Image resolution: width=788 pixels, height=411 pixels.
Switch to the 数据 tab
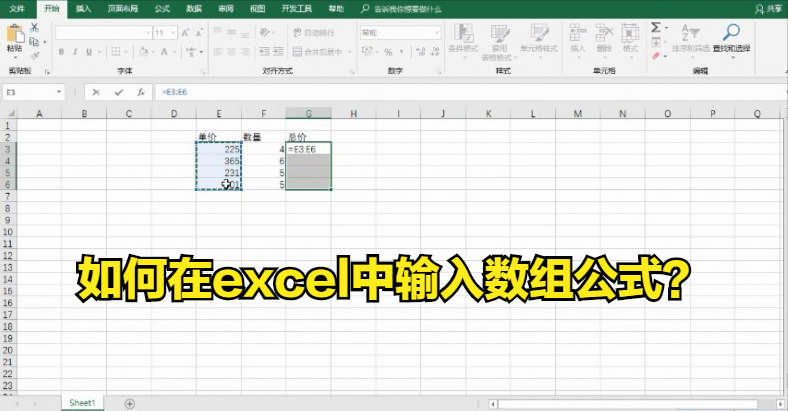pos(194,9)
